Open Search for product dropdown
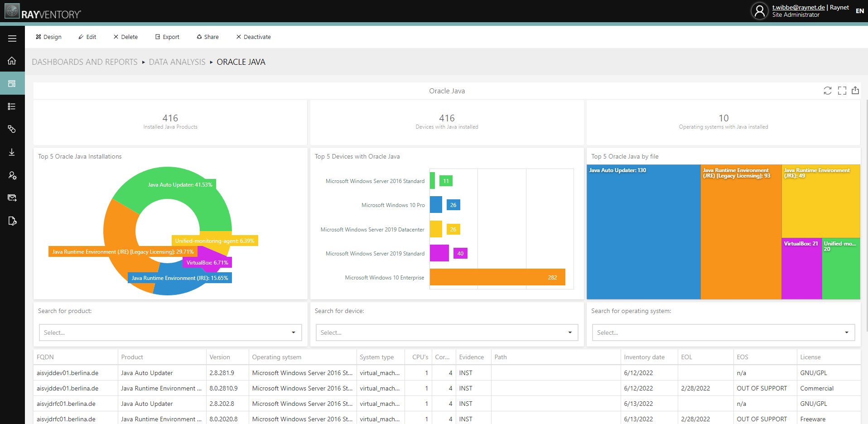 click(x=170, y=332)
